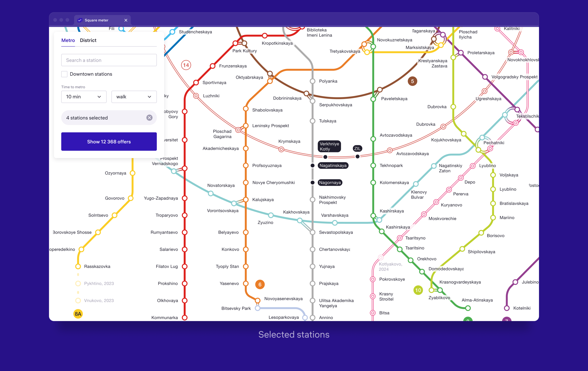The image size is (588, 371).
Task: Deselect the Nagatinskaya station dot
Action: [x=312, y=166]
